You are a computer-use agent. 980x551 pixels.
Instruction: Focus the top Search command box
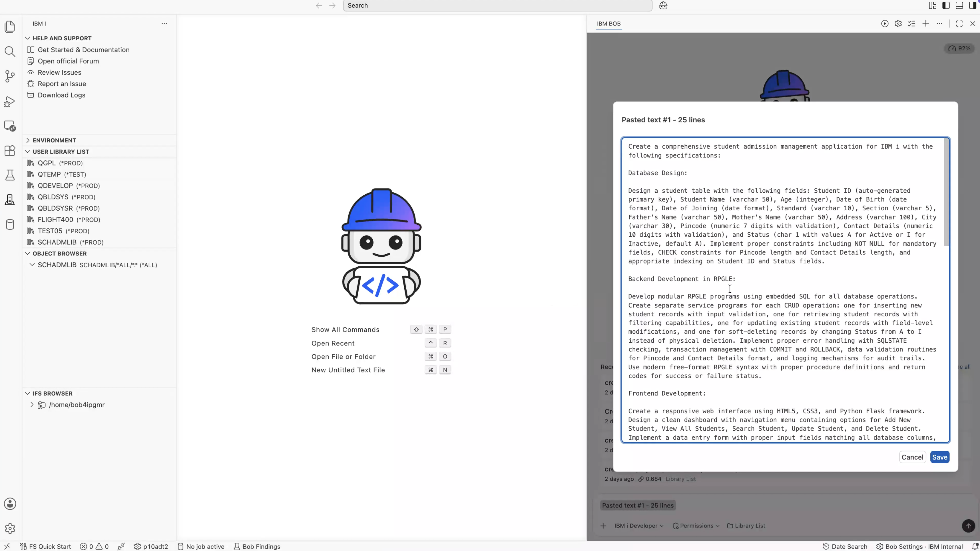click(497, 5)
